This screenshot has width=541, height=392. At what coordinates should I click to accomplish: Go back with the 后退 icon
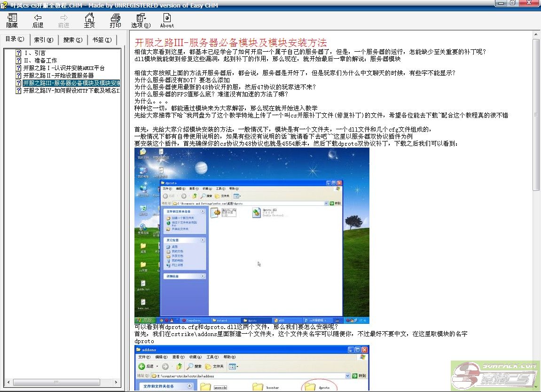[x=38, y=20]
